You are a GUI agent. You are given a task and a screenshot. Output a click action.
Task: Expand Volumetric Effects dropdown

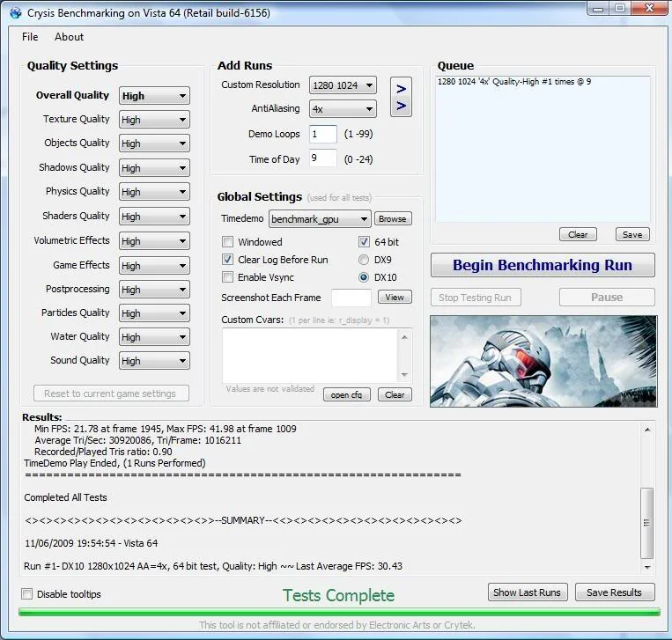(154, 241)
